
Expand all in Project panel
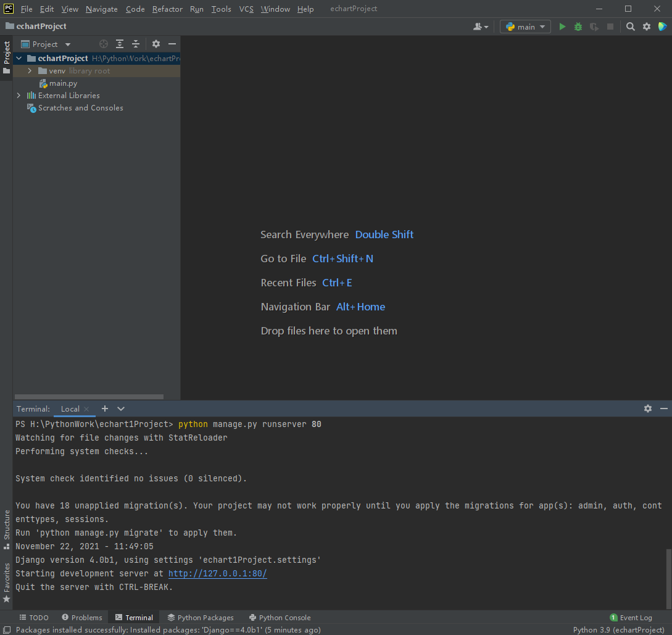coord(120,44)
